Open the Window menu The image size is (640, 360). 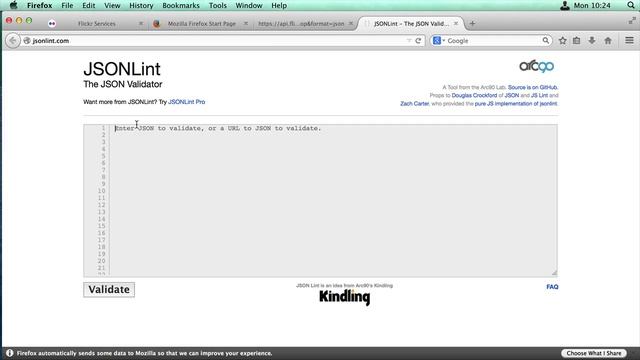pyautogui.click(x=249, y=5)
